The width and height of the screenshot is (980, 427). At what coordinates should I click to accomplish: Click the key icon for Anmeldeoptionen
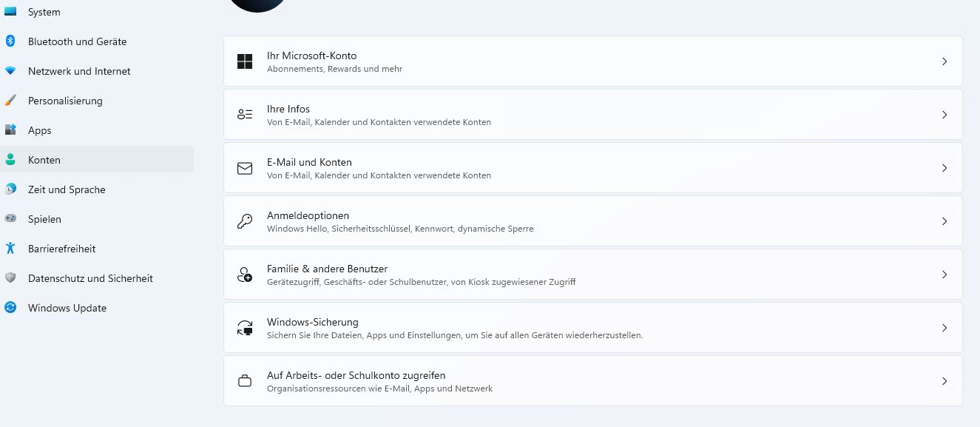245,221
